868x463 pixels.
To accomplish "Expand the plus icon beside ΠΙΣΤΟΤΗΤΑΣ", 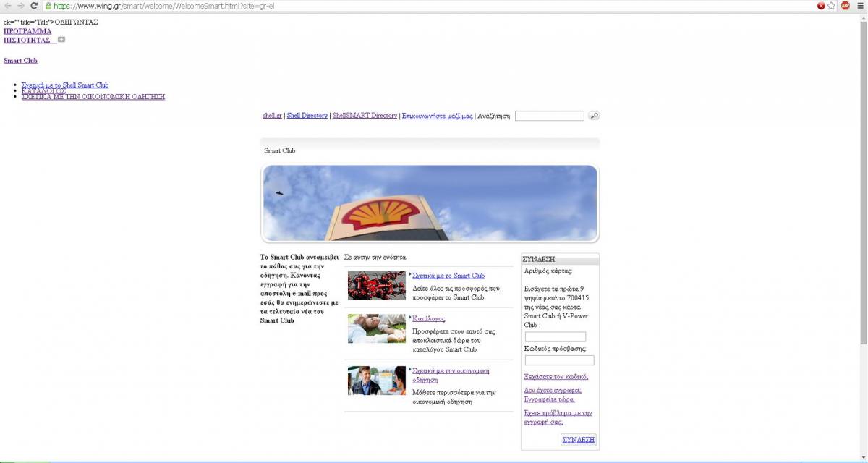I will point(61,40).
